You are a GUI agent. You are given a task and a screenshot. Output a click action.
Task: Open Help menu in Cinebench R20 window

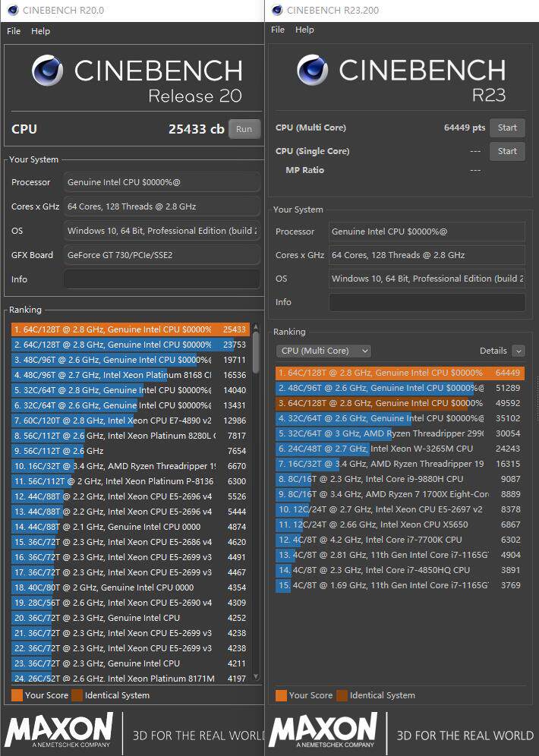click(x=40, y=31)
